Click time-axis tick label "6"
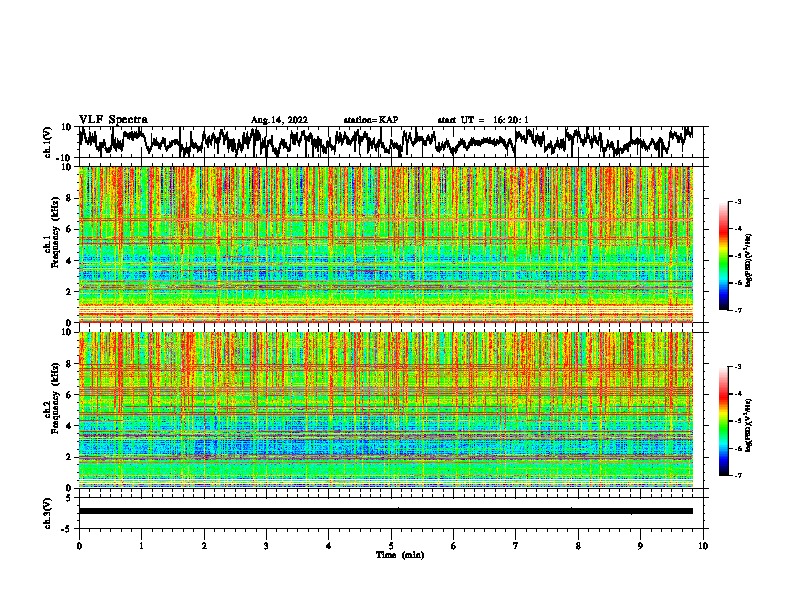This screenshot has width=792, height=612. [x=454, y=546]
